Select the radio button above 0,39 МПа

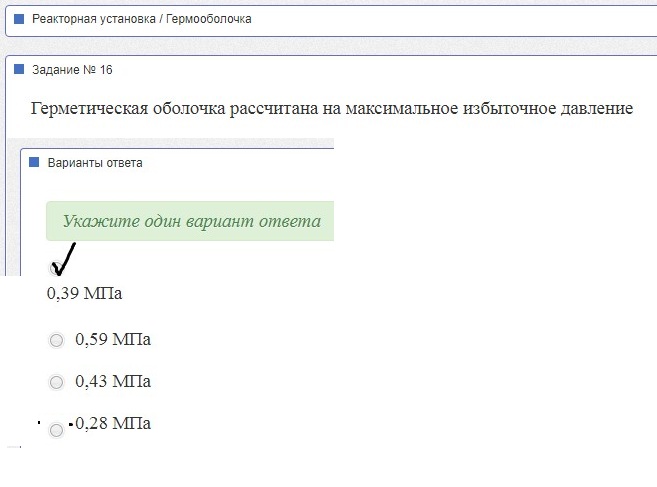(x=56, y=268)
